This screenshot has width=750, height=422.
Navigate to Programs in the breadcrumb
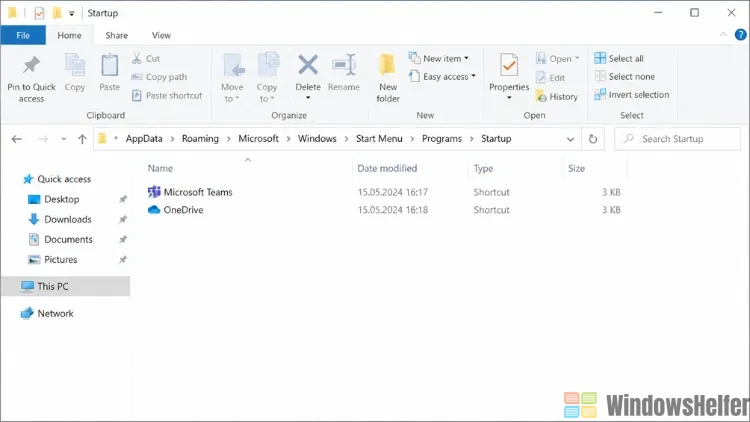pyautogui.click(x=441, y=139)
